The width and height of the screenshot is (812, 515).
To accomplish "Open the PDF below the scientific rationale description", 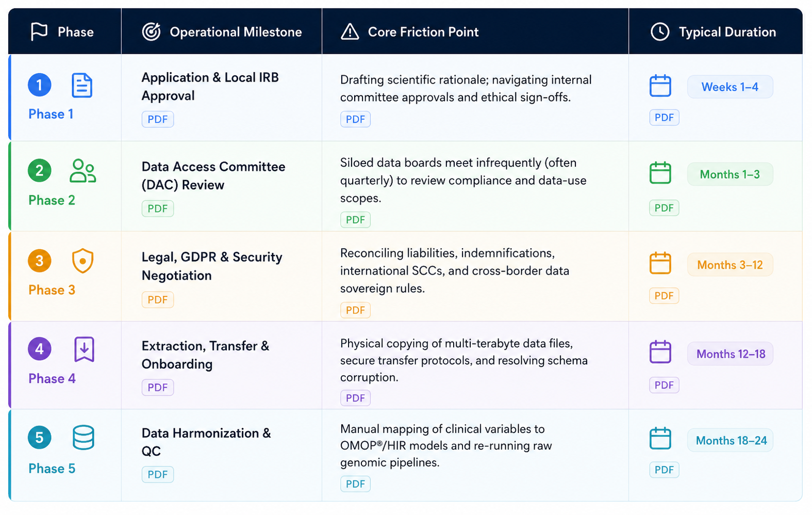I will click(x=355, y=119).
